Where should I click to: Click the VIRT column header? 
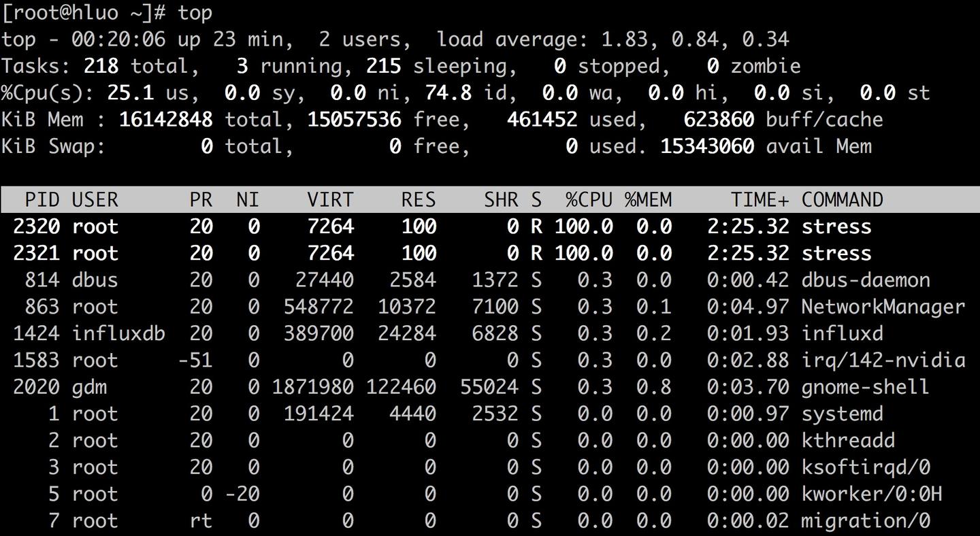(328, 199)
